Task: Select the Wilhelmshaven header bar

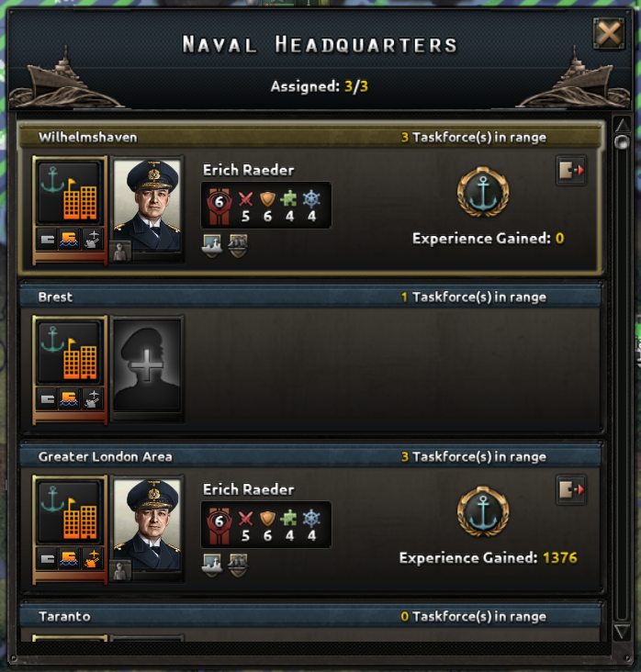Action: tap(310, 137)
